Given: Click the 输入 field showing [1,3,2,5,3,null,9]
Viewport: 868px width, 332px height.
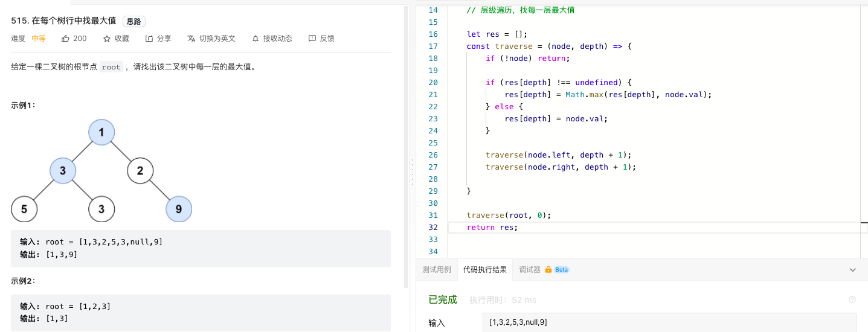Looking at the screenshot, I should click(669, 323).
